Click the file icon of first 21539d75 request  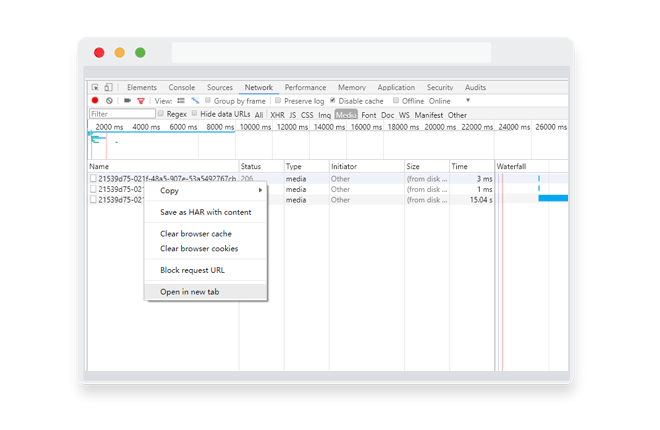coord(93,178)
